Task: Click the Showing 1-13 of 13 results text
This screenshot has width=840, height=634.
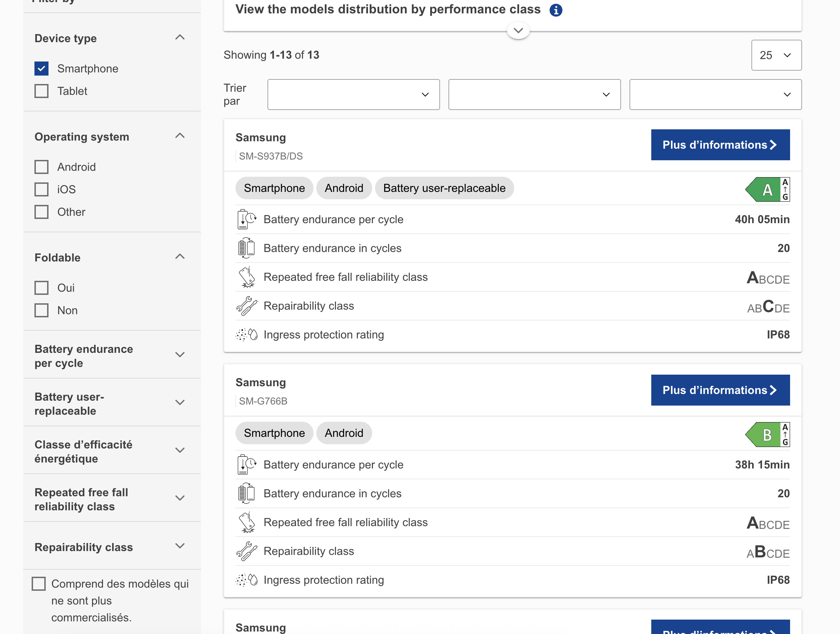Action: tap(271, 55)
